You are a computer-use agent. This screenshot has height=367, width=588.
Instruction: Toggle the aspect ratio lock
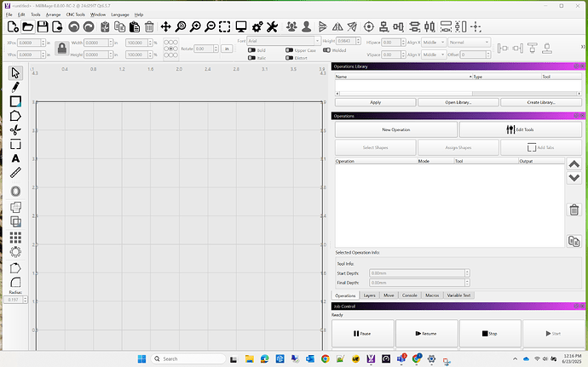pos(62,49)
